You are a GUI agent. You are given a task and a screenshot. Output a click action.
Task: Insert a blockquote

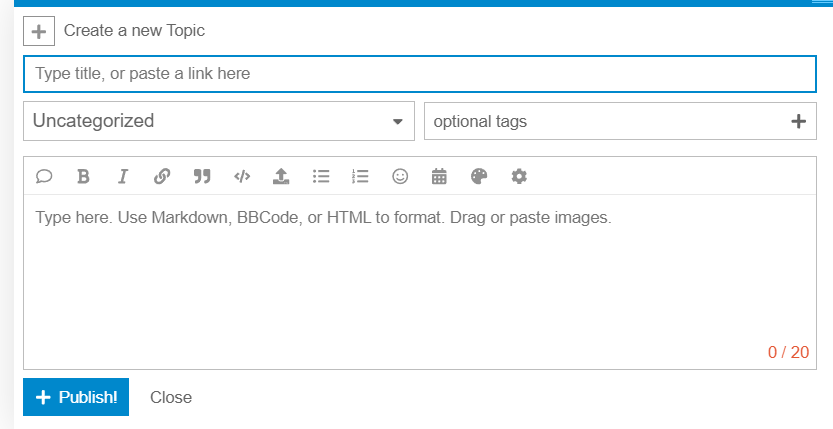pyautogui.click(x=202, y=176)
